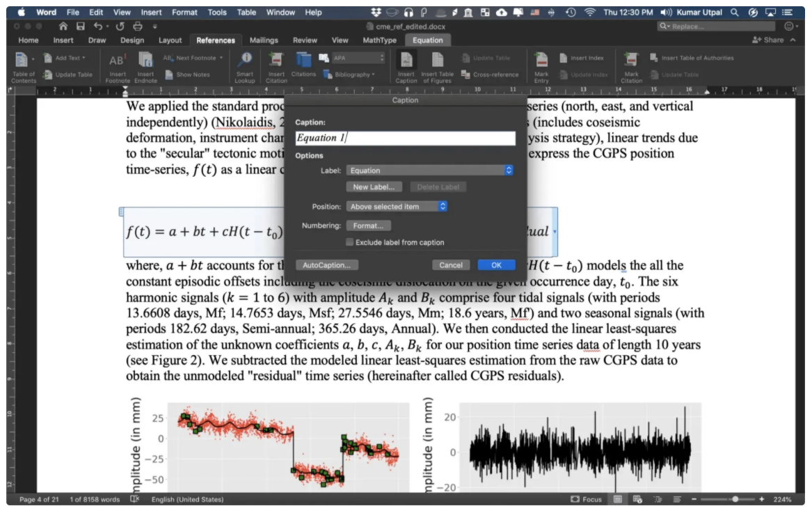Screen dimensions: 812x513
Task: Switch to the Layout tab
Action: 170,40
